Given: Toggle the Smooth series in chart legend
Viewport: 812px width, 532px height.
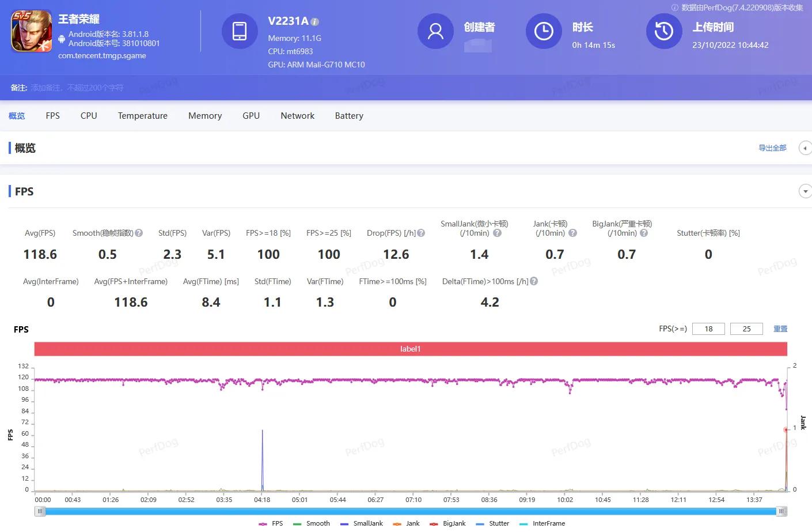Looking at the screenshot, I should coord(318,523).
